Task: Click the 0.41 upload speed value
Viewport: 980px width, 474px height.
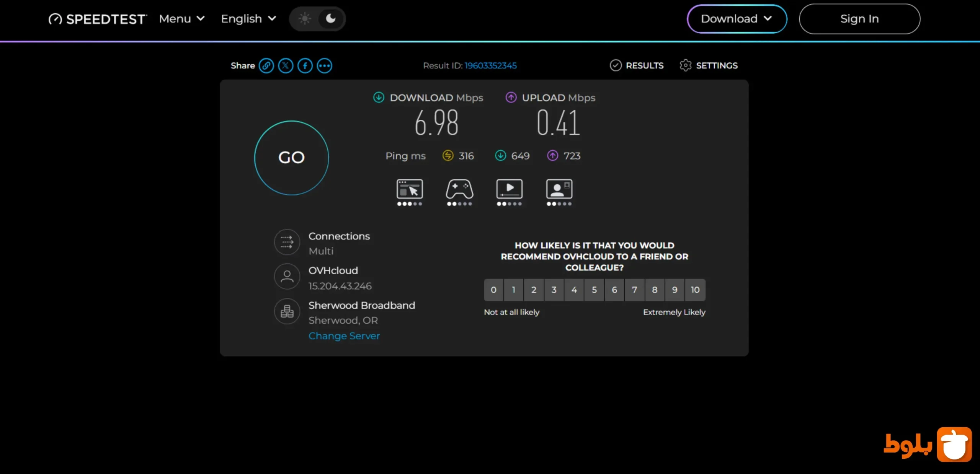Action: (x=559, y=123)
